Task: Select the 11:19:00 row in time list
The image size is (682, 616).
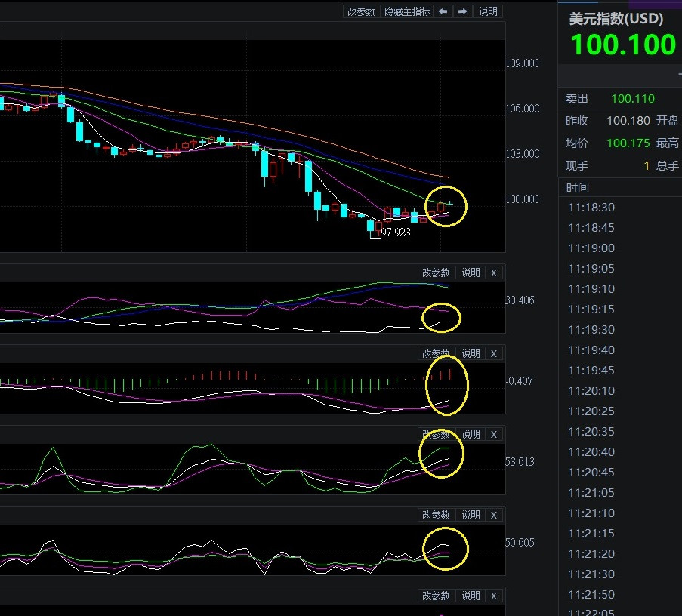Action: tap(591, 248)
